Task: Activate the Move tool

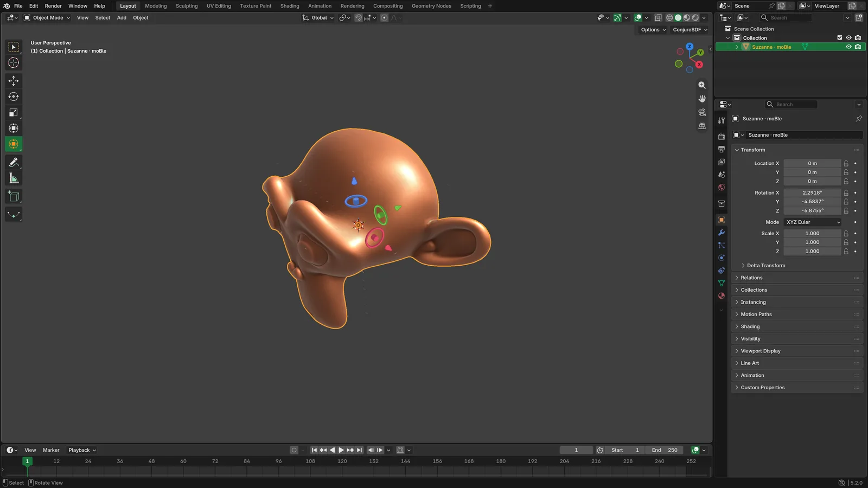Action: click(x=14, y=81)
